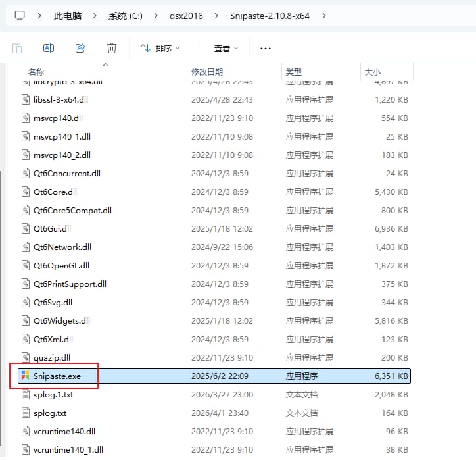The width and height of the screenshot is (476, 460).
Task: Open the three-dots more options menu
Action: tap(266, 48)
